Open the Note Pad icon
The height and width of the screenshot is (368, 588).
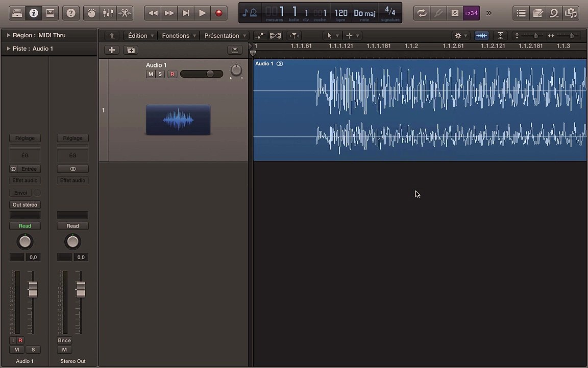coord(537,13)
